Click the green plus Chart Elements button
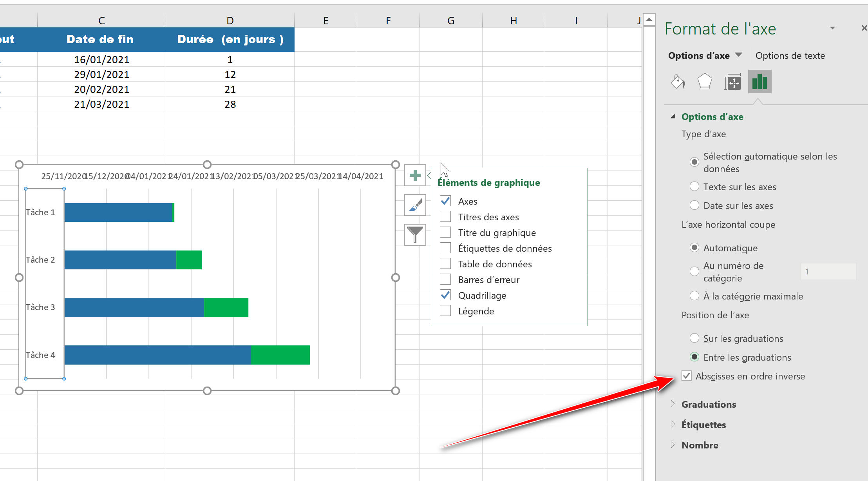Image resolution: width=868 pixels, height=481 pixels. [x=415, y=175]
